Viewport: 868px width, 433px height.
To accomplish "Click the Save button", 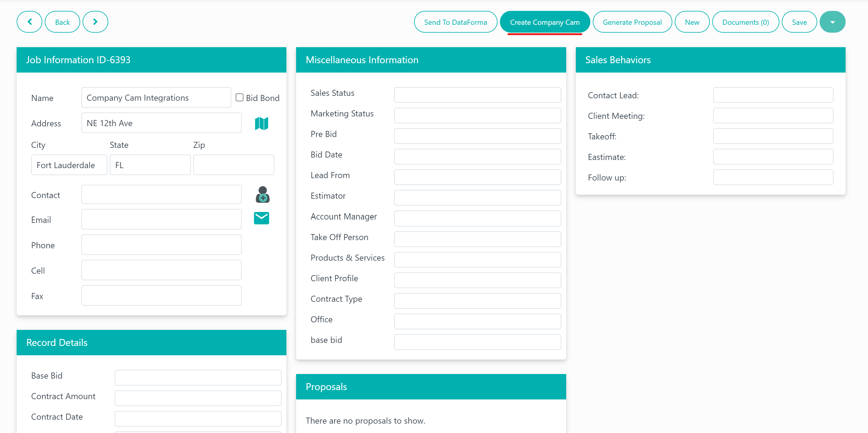I will [x=799, y=22].
